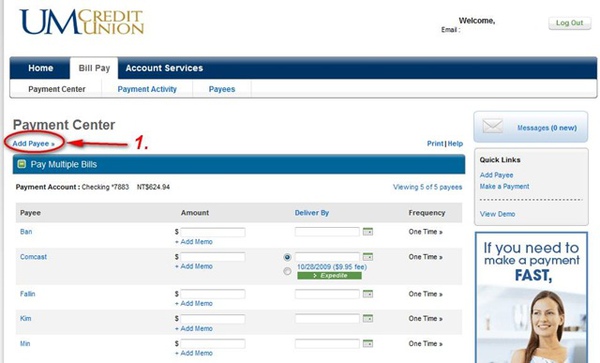Open calendar icon for Comcast delivery date

click(x=368, y=257)
